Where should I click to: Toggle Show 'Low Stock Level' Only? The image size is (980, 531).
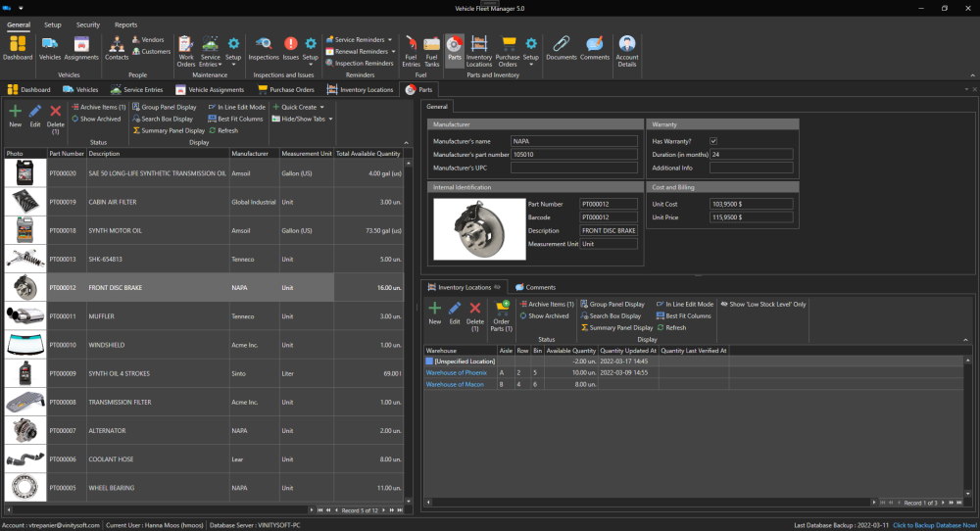click(x=763, y=305)
